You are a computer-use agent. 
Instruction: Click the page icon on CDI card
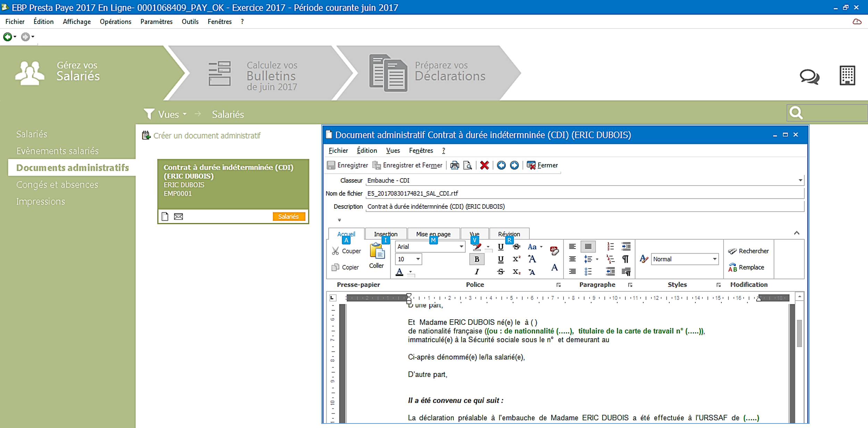[165, 217]
